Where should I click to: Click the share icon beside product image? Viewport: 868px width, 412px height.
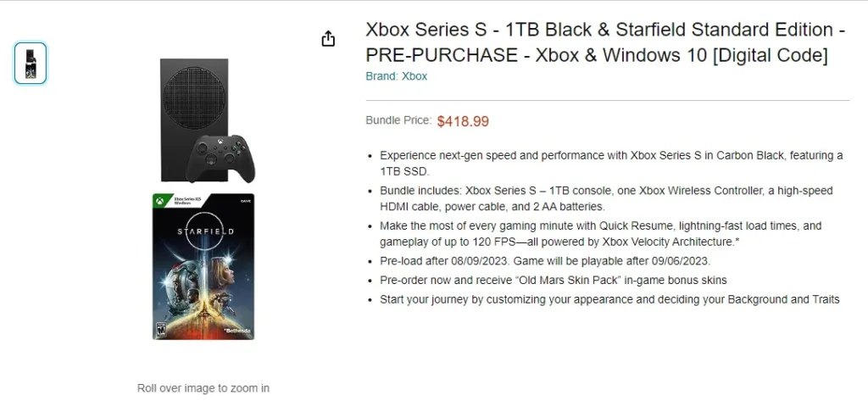click(329, 39)
